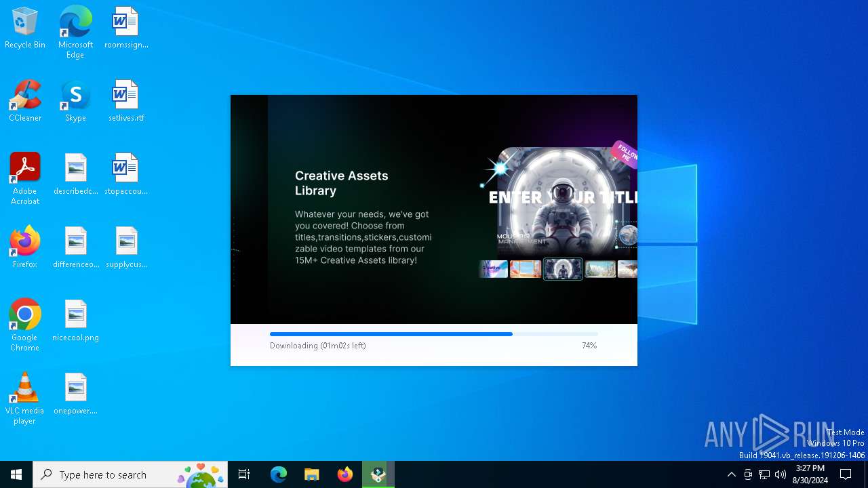This screenshot has height=488, width=868.
Task: Select the setlives.rtf file icon
Action: tap(126, 101)
